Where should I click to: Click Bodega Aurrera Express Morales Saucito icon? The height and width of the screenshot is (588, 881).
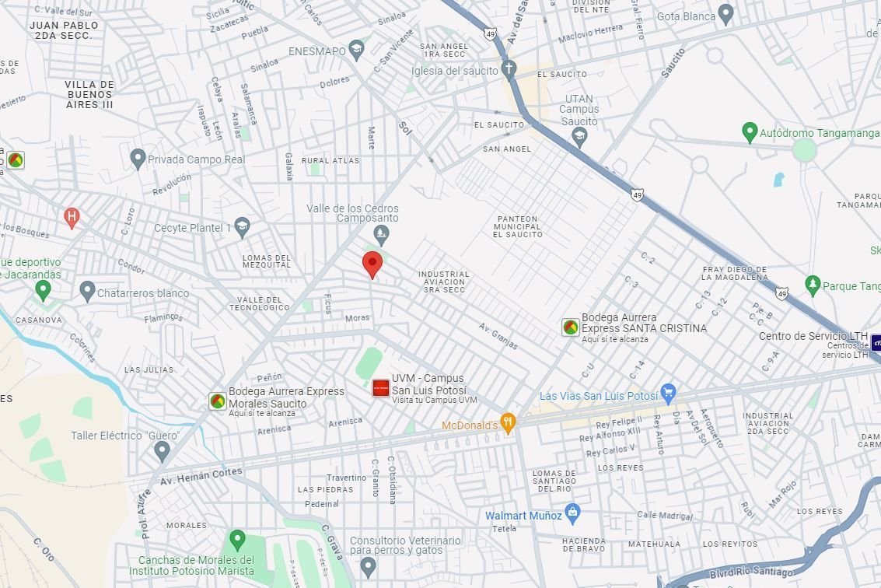[x=218, y=401]
